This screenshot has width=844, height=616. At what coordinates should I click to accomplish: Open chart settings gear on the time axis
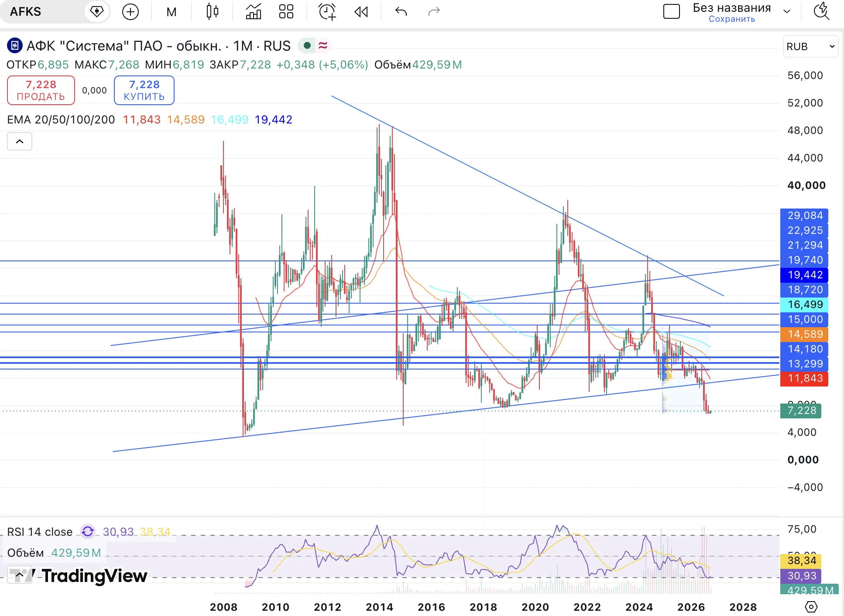pyautogui.click(x=811, y=606)
